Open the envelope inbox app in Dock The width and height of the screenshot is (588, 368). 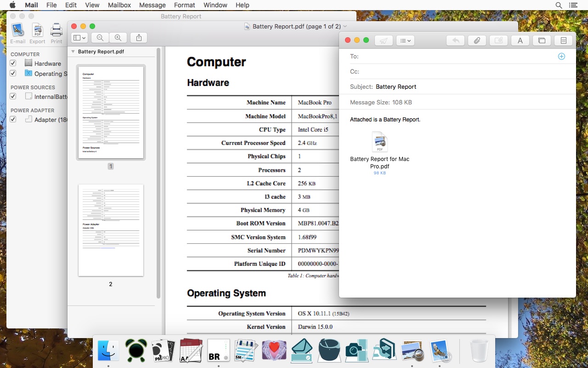302,351
